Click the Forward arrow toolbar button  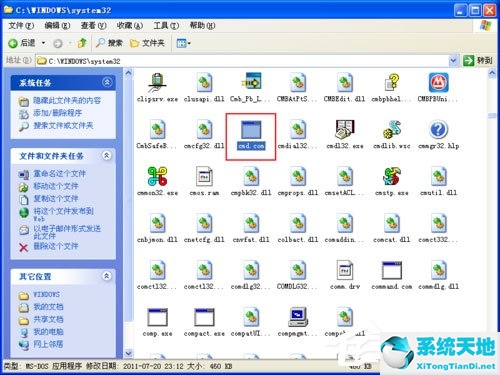[58, 43]
